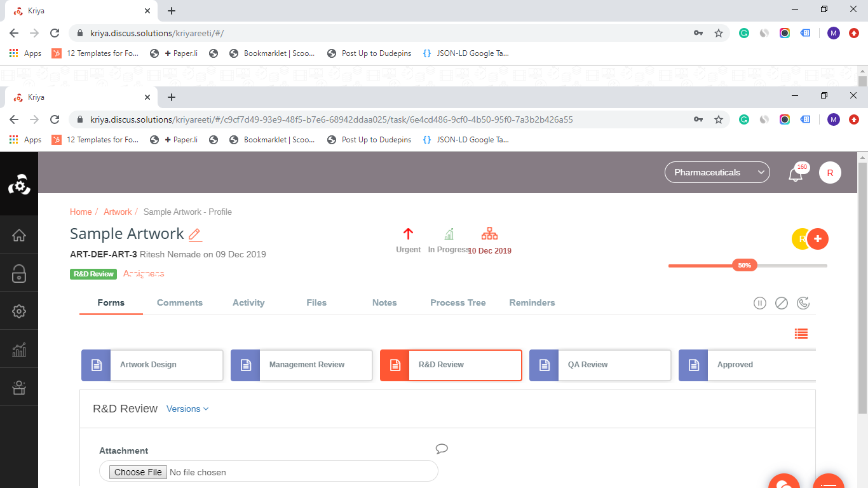
Task: Click the key icon in front window address bar
Action: pos(698,119)
